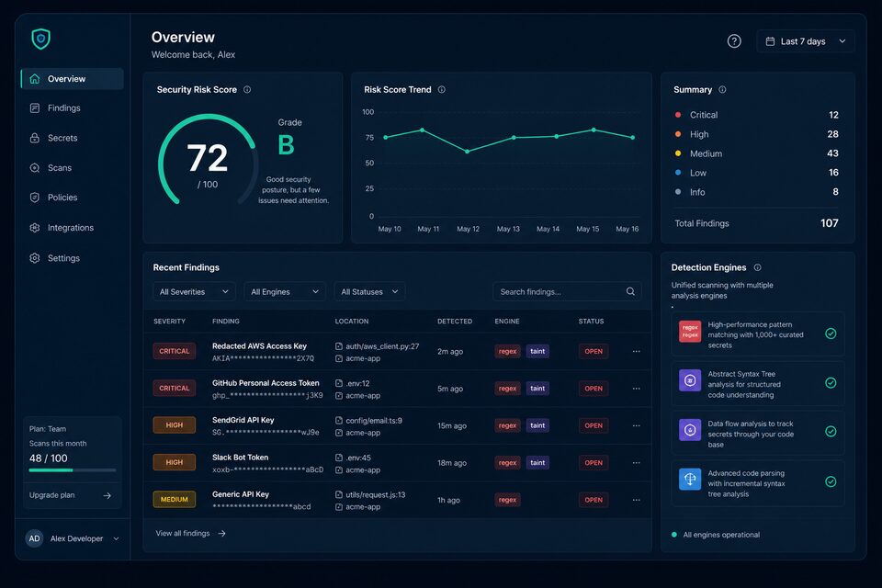Image resolution: width=882 pixels, height=588 pixels.
Task: Click the shield logo in the sidebar
Action: pos(40,39)
